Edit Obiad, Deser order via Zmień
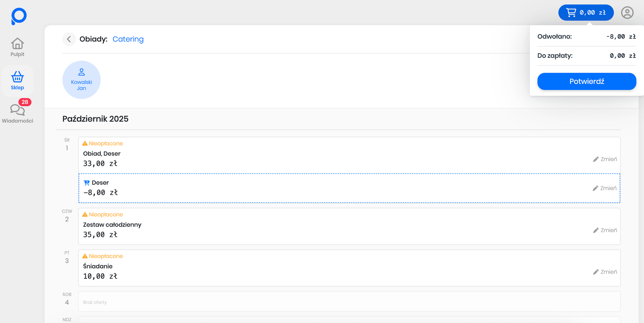 605,159
